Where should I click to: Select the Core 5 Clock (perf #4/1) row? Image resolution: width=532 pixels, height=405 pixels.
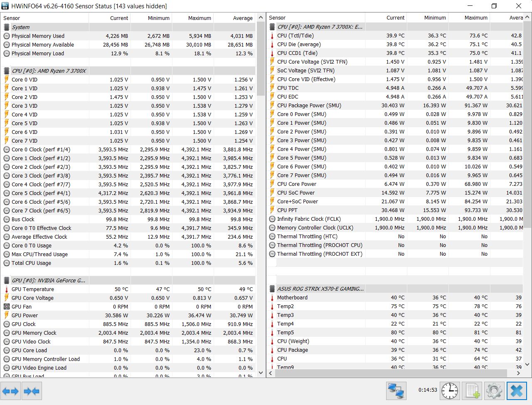pos(128,193)
